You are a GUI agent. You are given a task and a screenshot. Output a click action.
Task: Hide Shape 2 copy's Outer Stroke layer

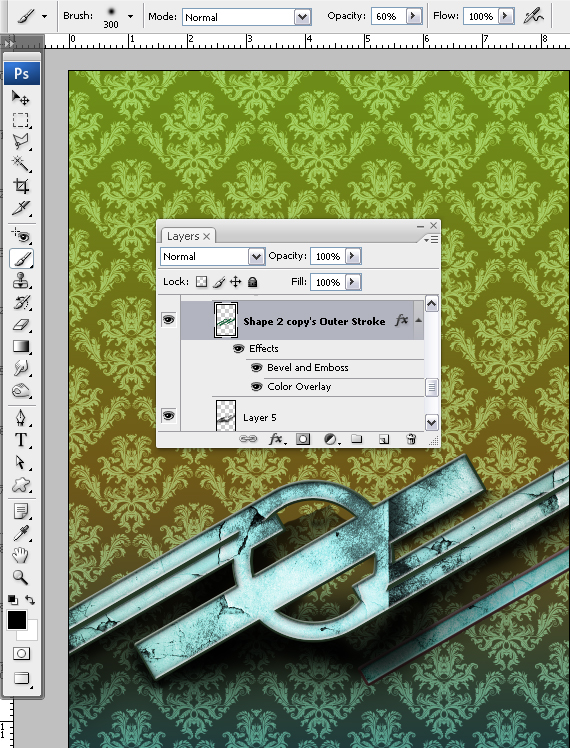pos(168,319)
